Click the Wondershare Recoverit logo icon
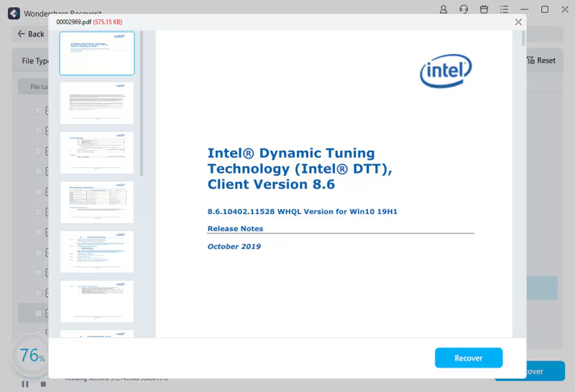 tap(13, 13)
